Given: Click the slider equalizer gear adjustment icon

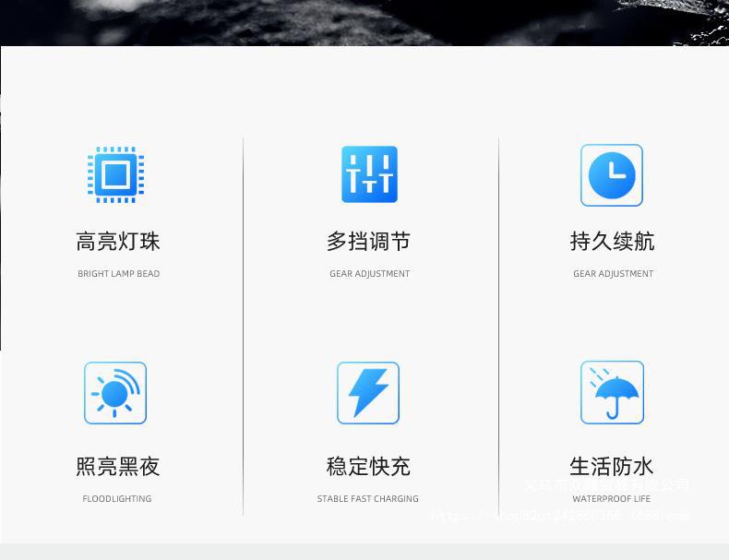Looking at the screenshot, I should point(369,174).
